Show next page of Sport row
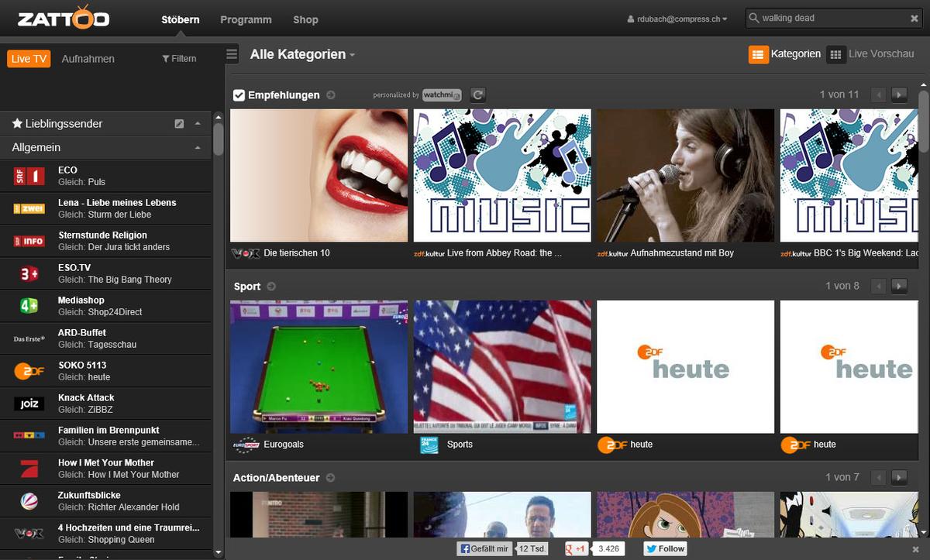This screenshot has width=930, height=560. point(899,286)
